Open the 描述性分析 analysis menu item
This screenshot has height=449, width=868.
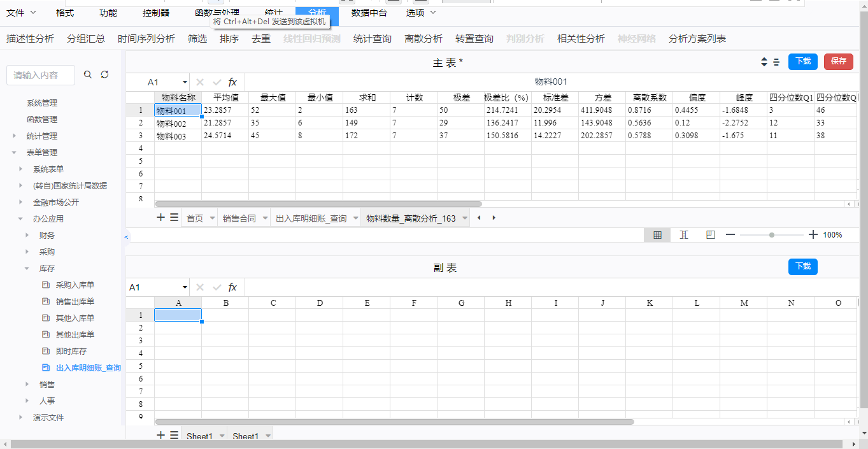point(30,39)
